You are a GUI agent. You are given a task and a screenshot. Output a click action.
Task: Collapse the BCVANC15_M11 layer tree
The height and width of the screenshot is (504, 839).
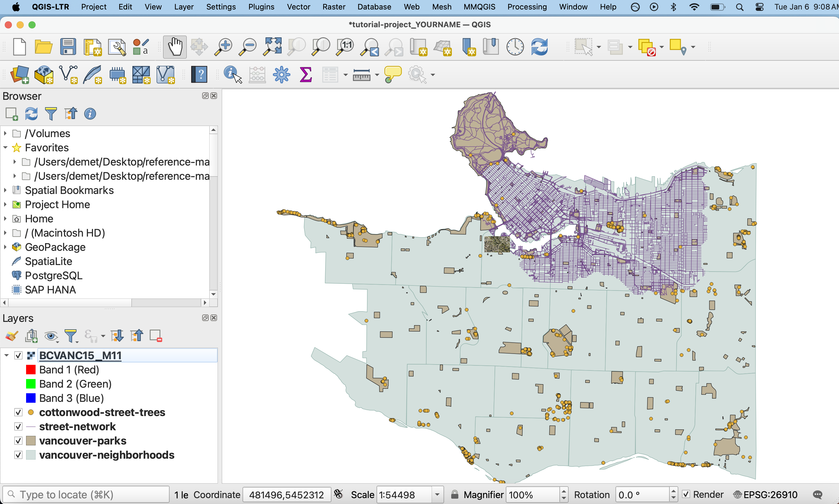7,355
